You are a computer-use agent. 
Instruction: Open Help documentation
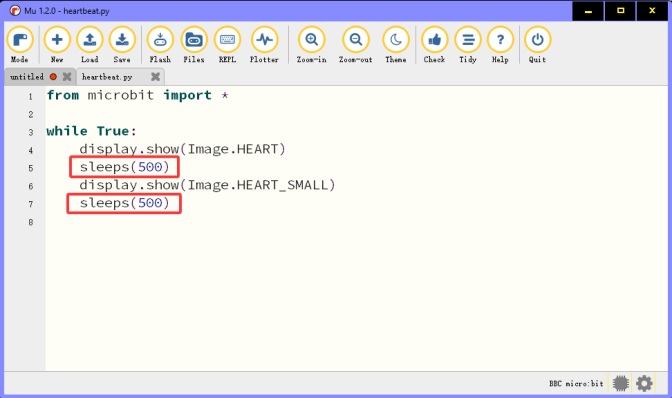tap(500, 45)
